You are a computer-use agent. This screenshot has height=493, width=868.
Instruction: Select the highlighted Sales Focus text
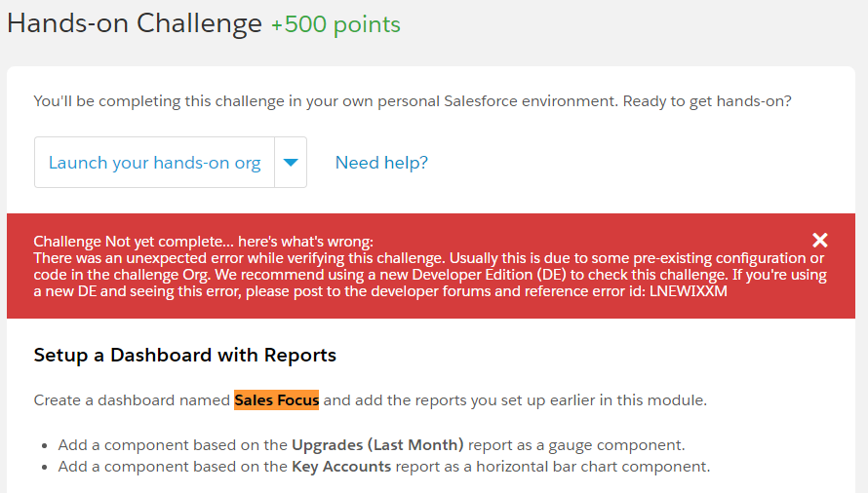click(x=277, y=400)
